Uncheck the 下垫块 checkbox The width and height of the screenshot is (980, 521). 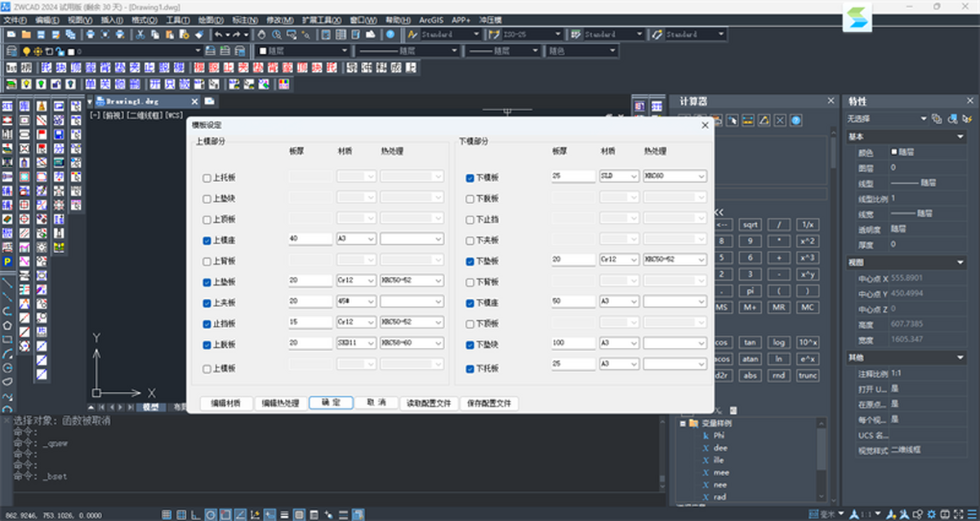point(470,345)
